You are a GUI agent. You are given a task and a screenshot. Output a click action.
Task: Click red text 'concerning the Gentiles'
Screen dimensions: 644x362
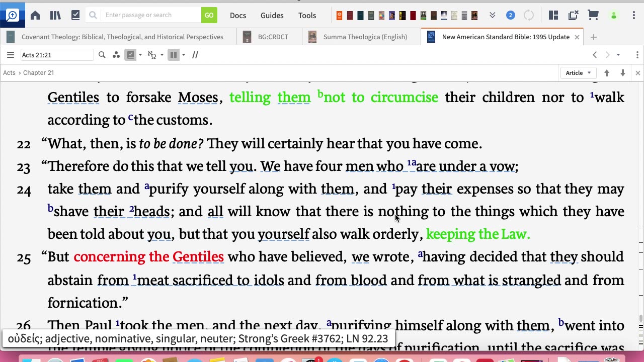click(148, 257)
